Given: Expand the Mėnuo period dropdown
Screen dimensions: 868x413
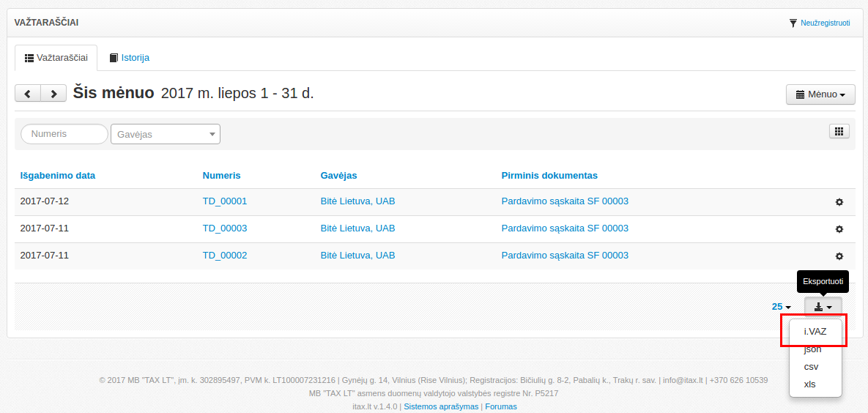Looking at the screenshot, I should coord(820,94).
